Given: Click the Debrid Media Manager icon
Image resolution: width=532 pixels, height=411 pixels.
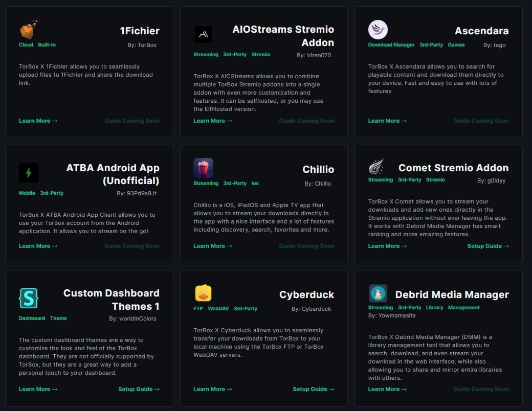Looking at the screenshot, I should 378,293.
